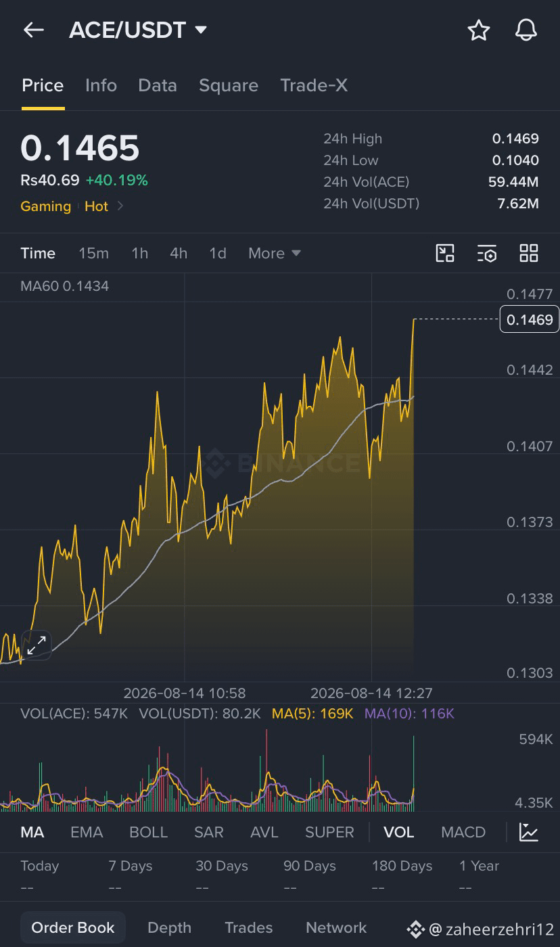Image resolution: width=560 pixels, height=947 pixels.
Task: Tap the 0.1469 current price marker
Action: click(529, 319)
